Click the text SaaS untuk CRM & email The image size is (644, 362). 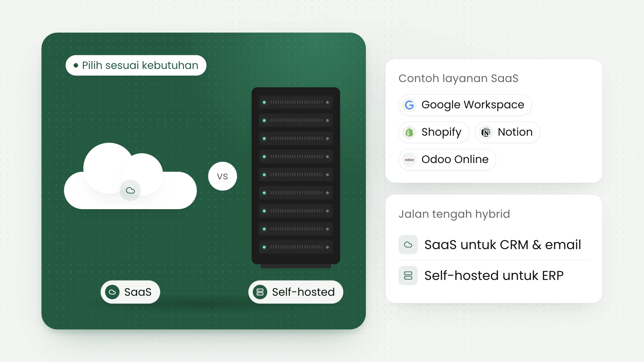pos(503,245)
